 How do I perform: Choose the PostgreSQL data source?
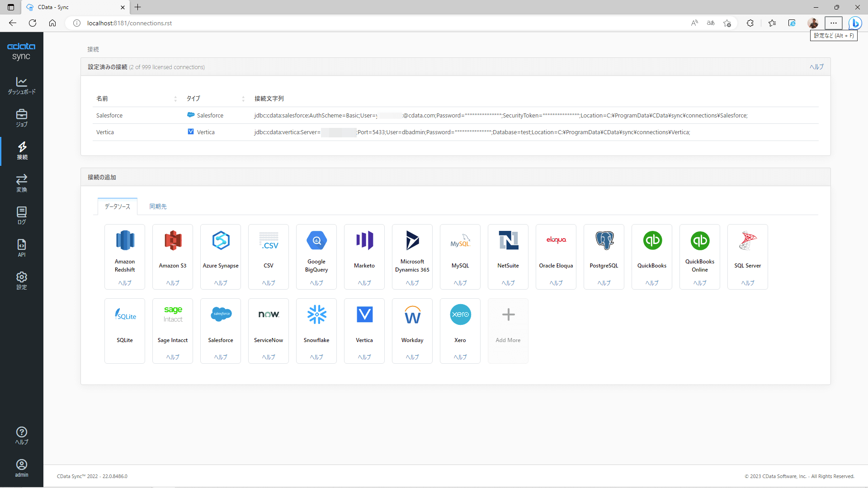pos(604,241)
